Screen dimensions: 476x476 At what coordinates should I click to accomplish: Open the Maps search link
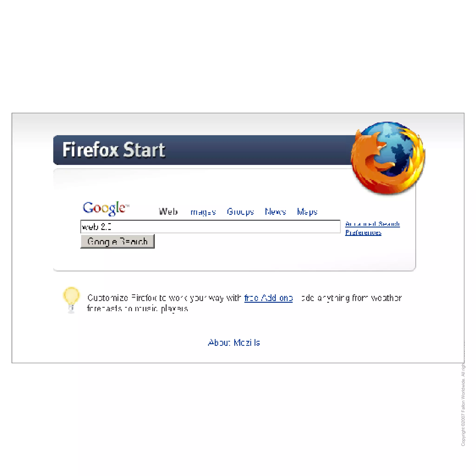[307, 212]
